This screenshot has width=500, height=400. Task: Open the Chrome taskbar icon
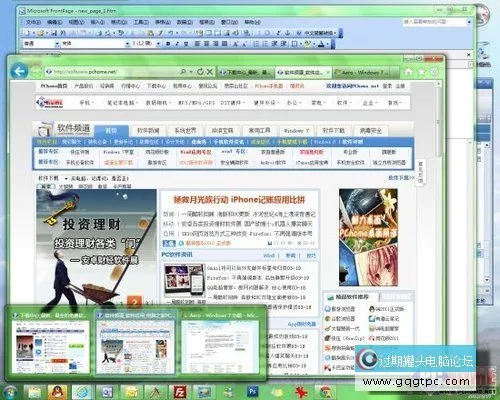coord(324,393)
